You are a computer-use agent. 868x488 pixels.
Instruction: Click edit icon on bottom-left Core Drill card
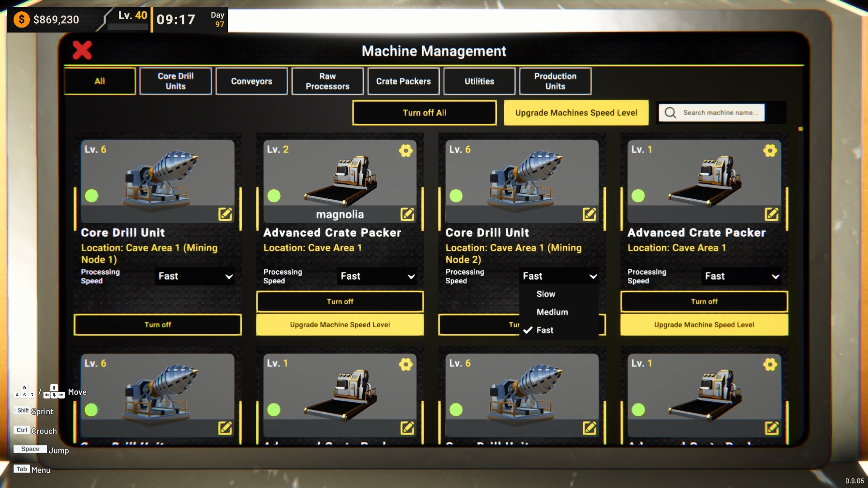pos(225,427)
